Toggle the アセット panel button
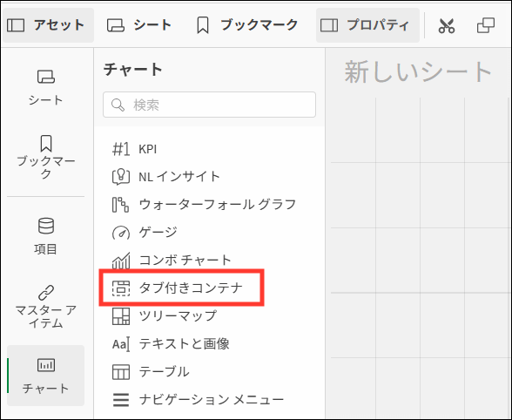 click(x=48, y=25)
